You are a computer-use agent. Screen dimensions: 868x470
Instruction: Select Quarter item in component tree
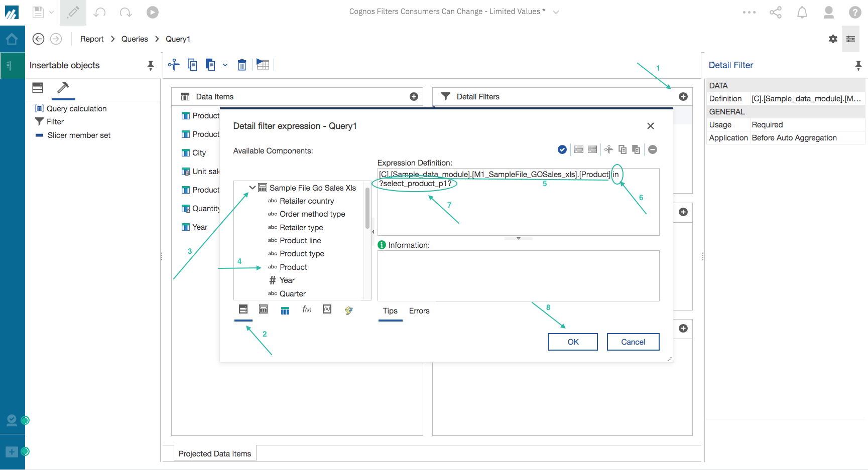coord(292,293)
